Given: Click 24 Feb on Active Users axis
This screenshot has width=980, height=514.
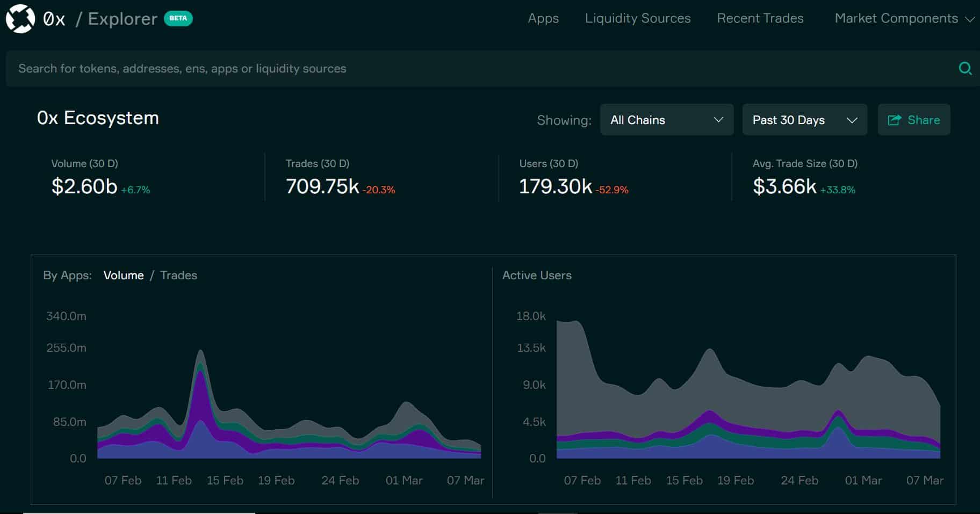Looking at the screenshot, I should coord(799,480).
